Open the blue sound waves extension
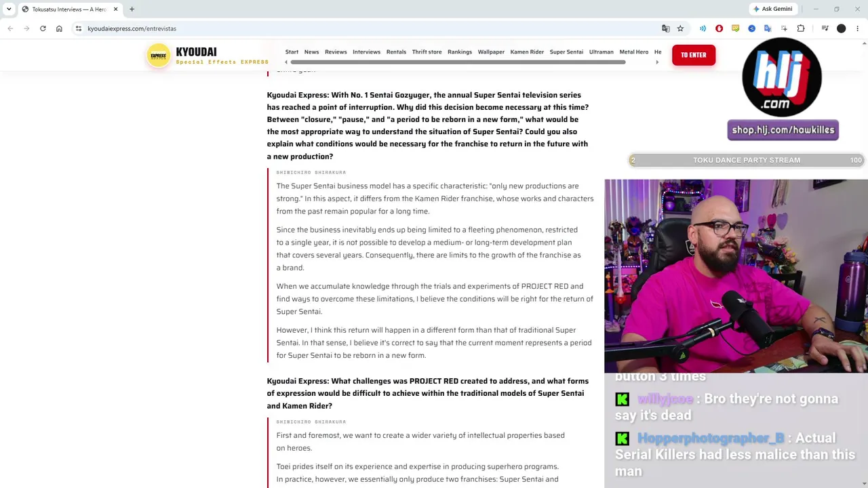This screenshot has width=868, height=488. (x=703, y=28)
